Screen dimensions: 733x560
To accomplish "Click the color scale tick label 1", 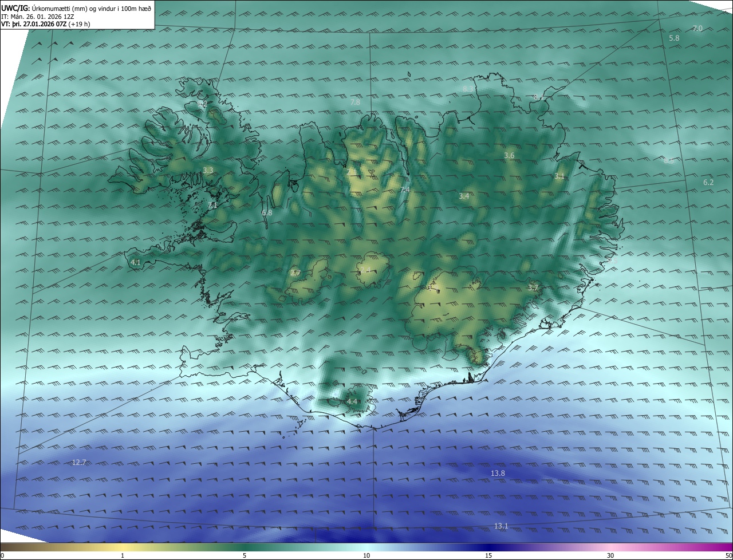I will [x=123, y=555].
